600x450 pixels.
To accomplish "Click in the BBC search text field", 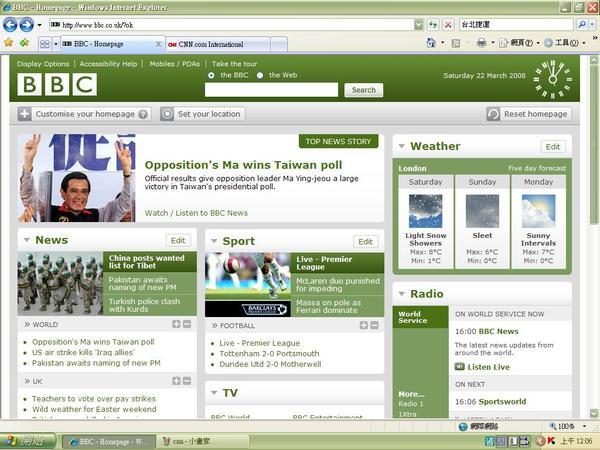I will tap(271, 90).
